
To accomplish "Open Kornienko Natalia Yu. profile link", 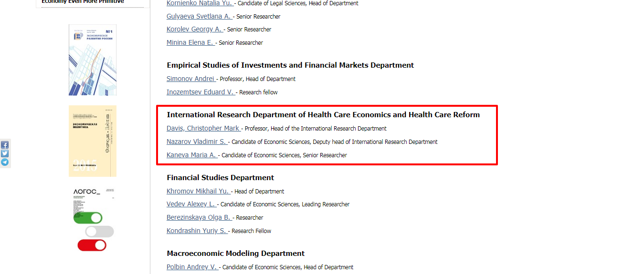I will click(200, 3).
